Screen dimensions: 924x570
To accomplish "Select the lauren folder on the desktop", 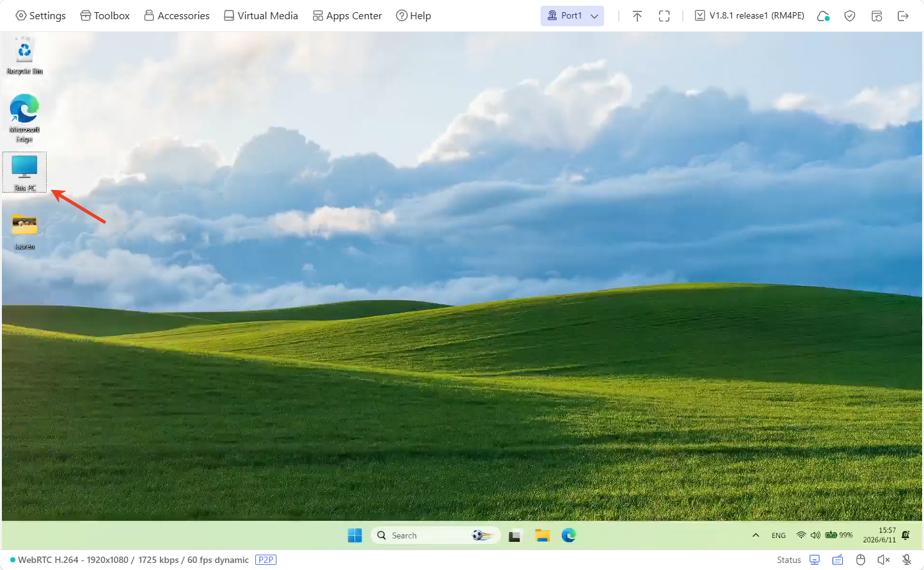I will point(24,232).
